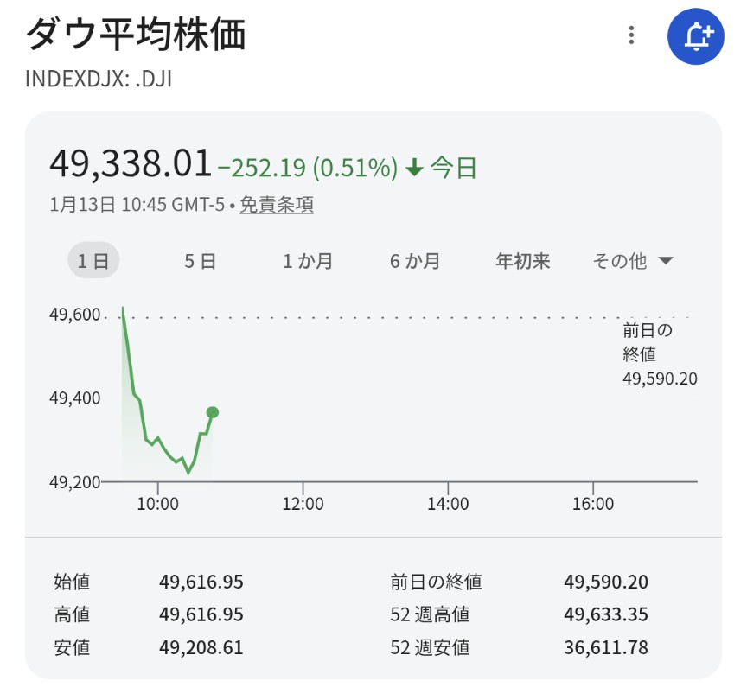Select the 1日 time range tab
The height and width of the screenshot is (700, 747).
coord(93,261)
